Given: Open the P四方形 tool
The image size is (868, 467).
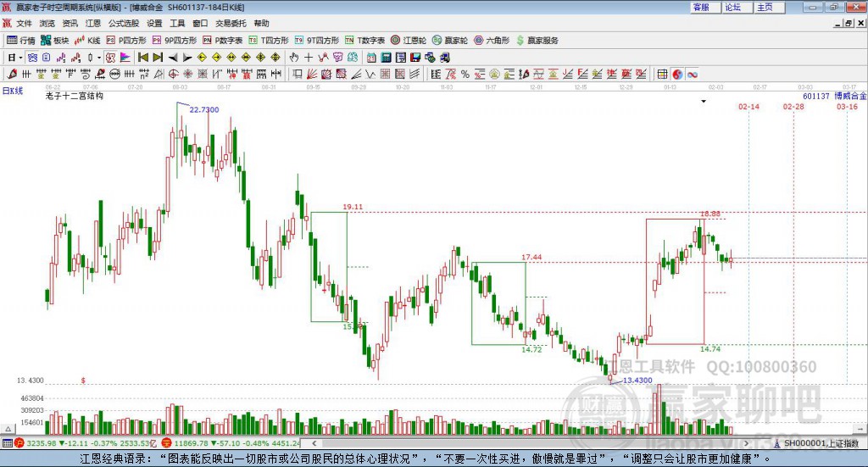Looking at the screenshot, I should pyautogui.click(x=126, y=41).
